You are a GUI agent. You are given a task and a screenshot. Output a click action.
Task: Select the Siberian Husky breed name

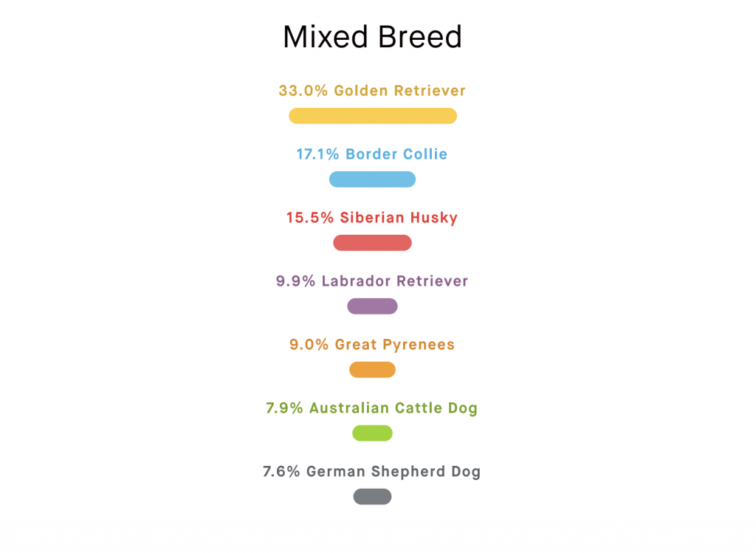pyautogui.click(x=399, y=218)
